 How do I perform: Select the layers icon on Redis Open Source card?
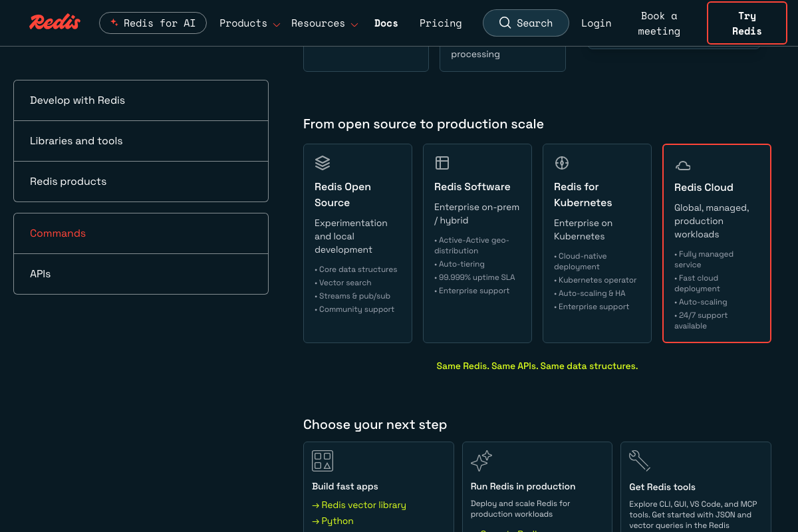click(x=323, y=162)
